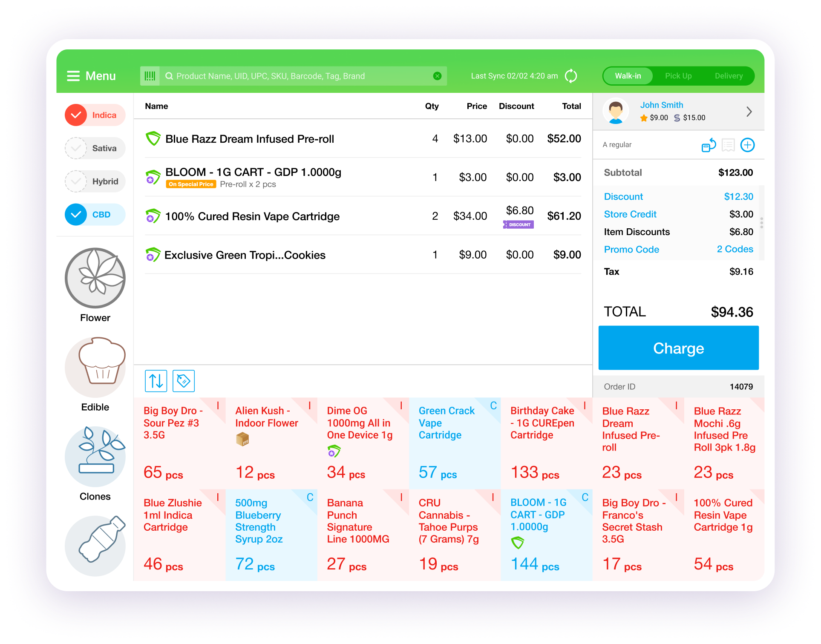
Task: Enable the Sativa filter
Action: [x=76, y=148]
